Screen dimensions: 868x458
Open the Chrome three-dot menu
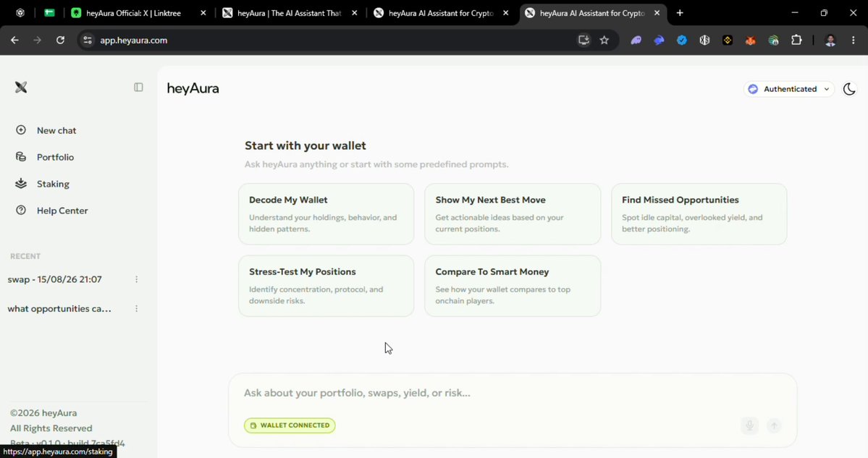(853, 40)
